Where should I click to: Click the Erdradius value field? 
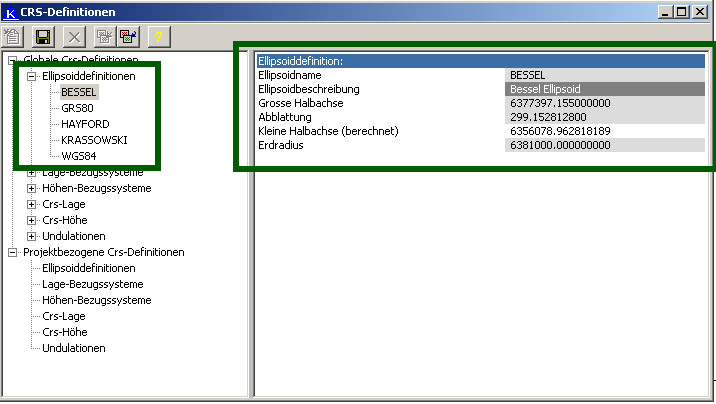coord(605,145)
